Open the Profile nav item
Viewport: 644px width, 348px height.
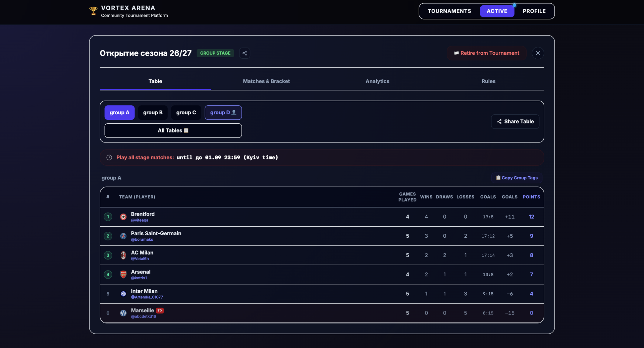(534, 11)
